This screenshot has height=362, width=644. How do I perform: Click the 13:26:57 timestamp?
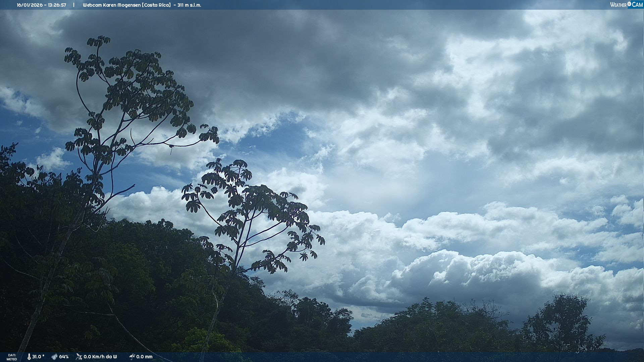(57, 5)
